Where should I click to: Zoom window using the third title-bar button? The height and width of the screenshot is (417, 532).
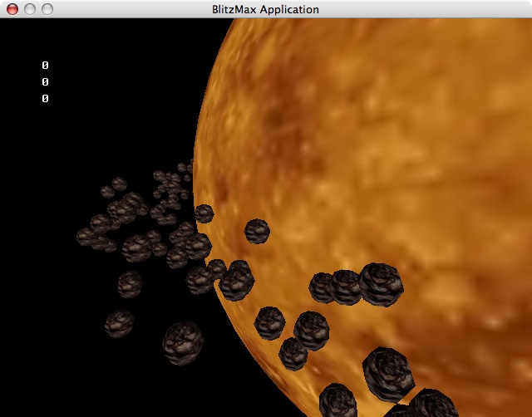click(47, 9)
